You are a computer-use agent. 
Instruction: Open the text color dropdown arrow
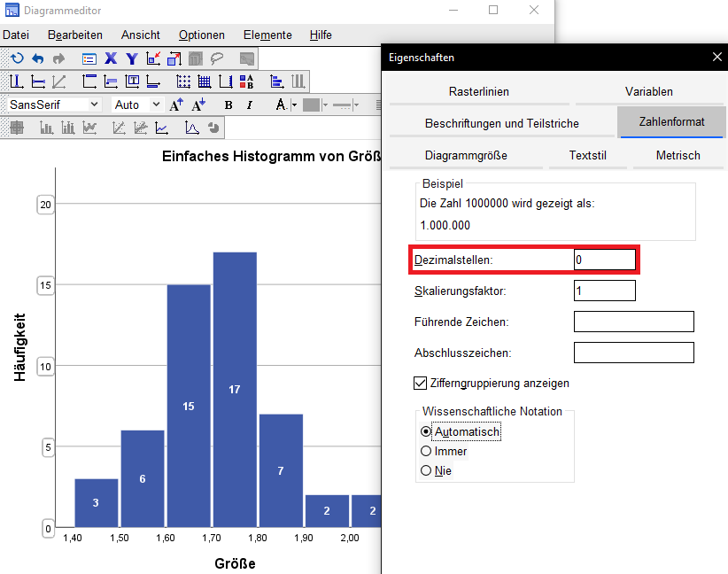pyautogui.click(x=294, y=105)
